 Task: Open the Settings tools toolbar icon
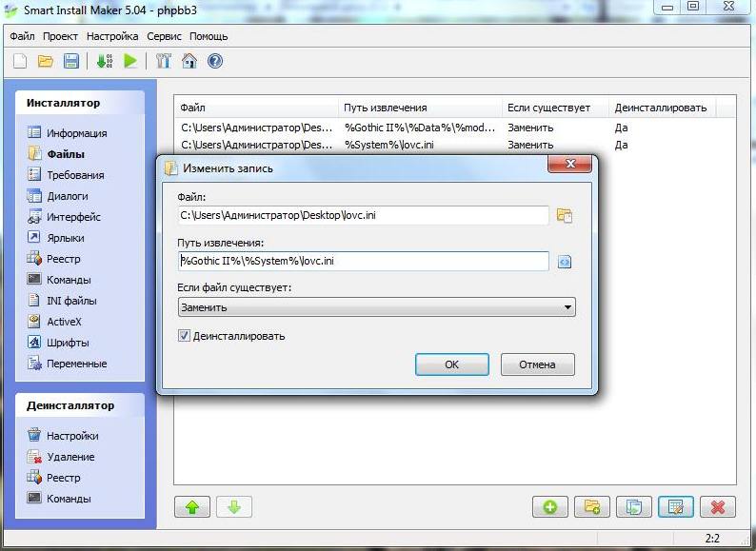point(164,61)
